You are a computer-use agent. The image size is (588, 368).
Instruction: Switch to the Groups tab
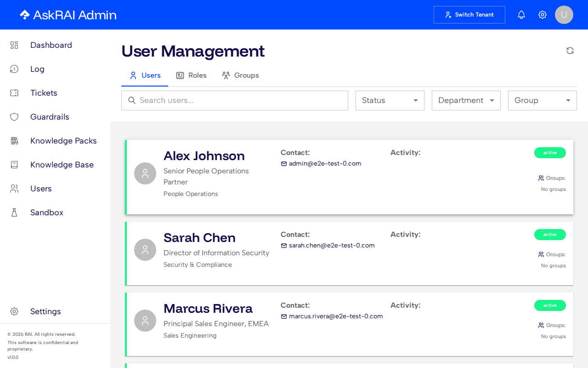tap(240, 75)
